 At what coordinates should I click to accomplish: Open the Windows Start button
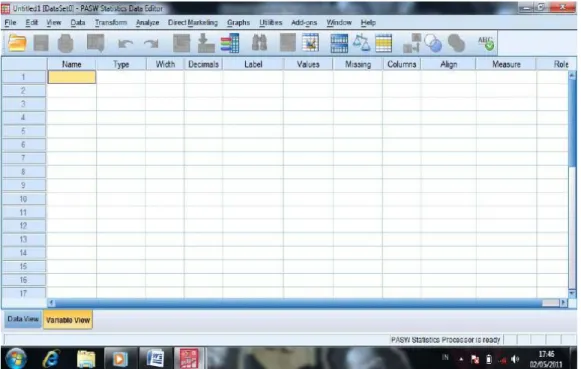(x=15, y=359)
